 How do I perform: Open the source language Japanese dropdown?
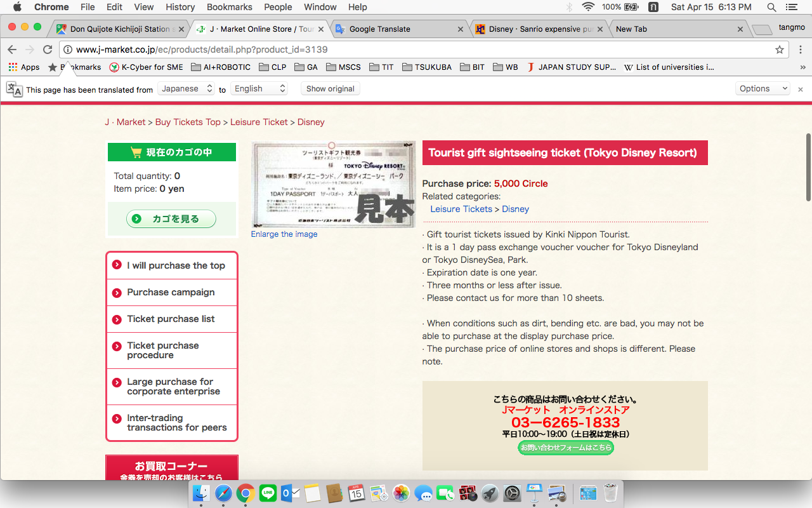(x=187, y=89)
